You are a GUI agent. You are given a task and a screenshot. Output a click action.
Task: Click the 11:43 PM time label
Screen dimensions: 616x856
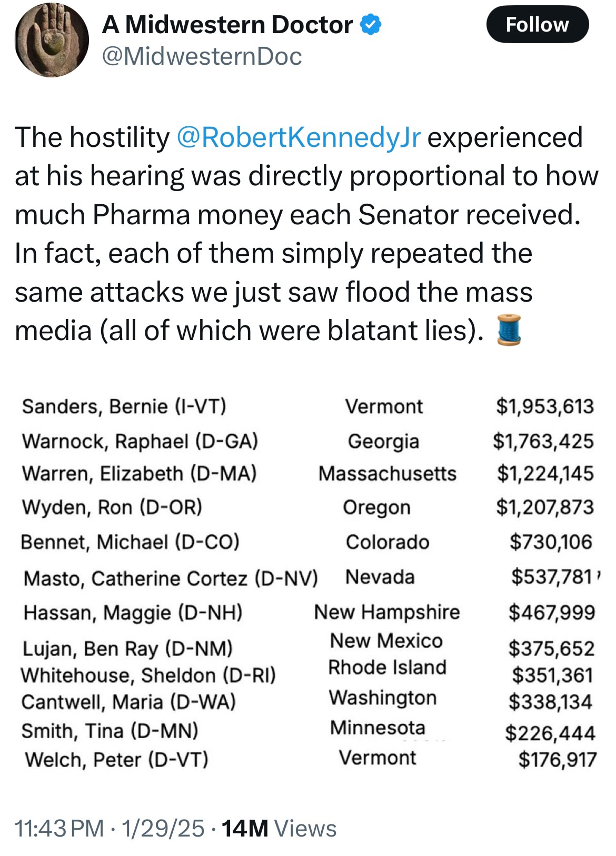(x=57, y=828)
